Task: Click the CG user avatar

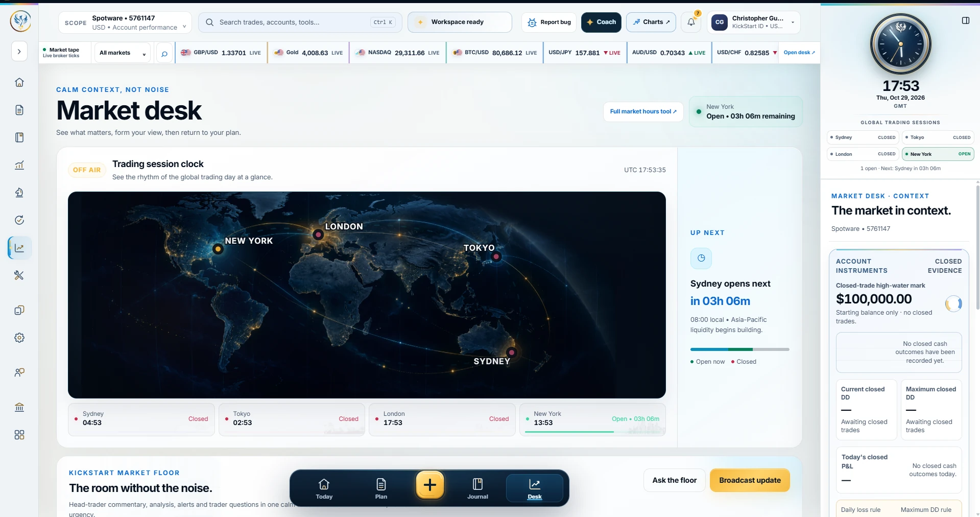Action: tap(720, 22)
